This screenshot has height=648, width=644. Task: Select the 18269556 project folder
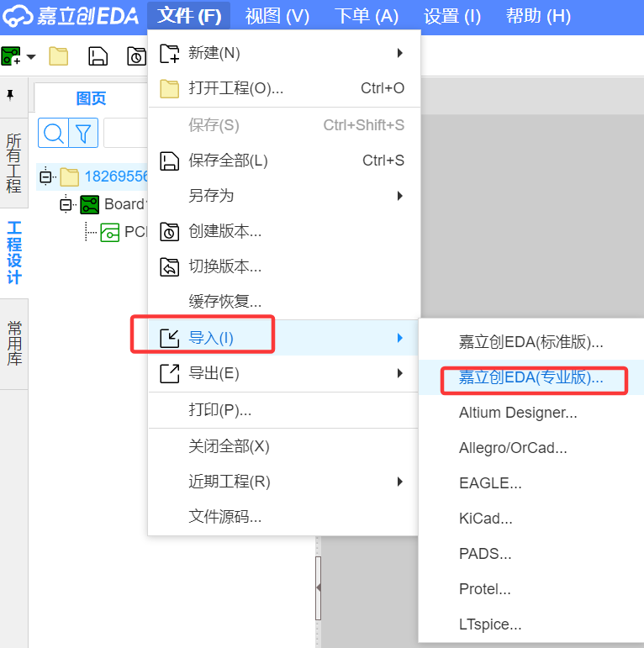116,176
